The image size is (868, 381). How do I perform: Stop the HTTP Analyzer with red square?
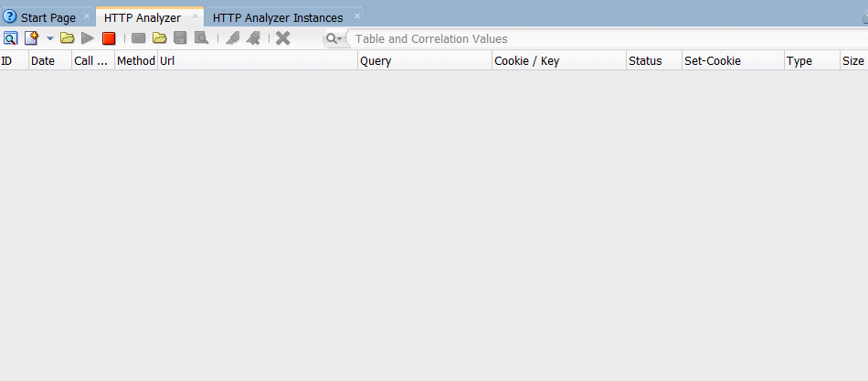(109, 38)
